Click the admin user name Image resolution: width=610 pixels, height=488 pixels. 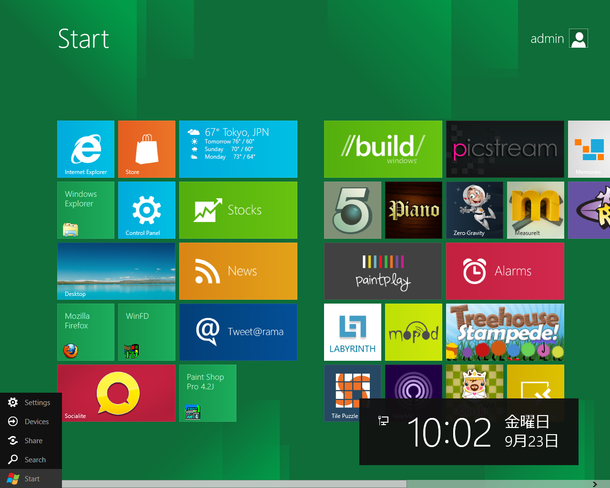coord(547,39)
